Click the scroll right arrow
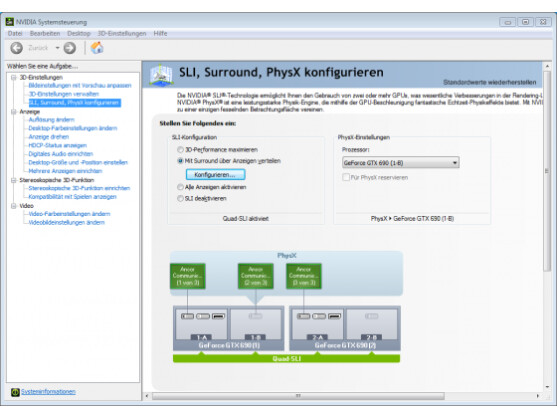557x418 pixels. 538,396
